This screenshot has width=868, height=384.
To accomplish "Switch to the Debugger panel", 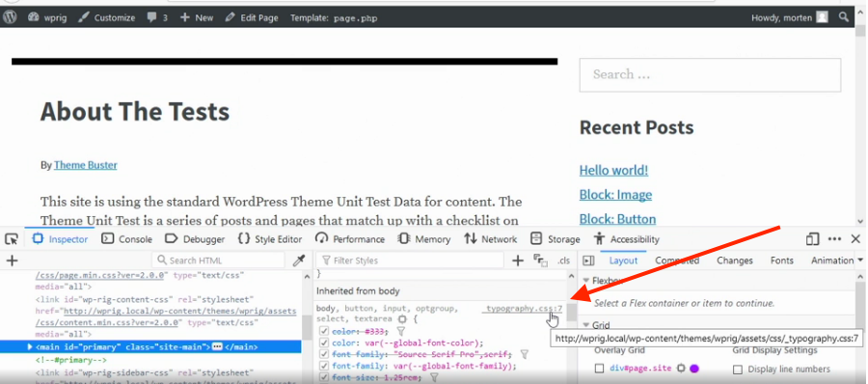I will (195, 239).
